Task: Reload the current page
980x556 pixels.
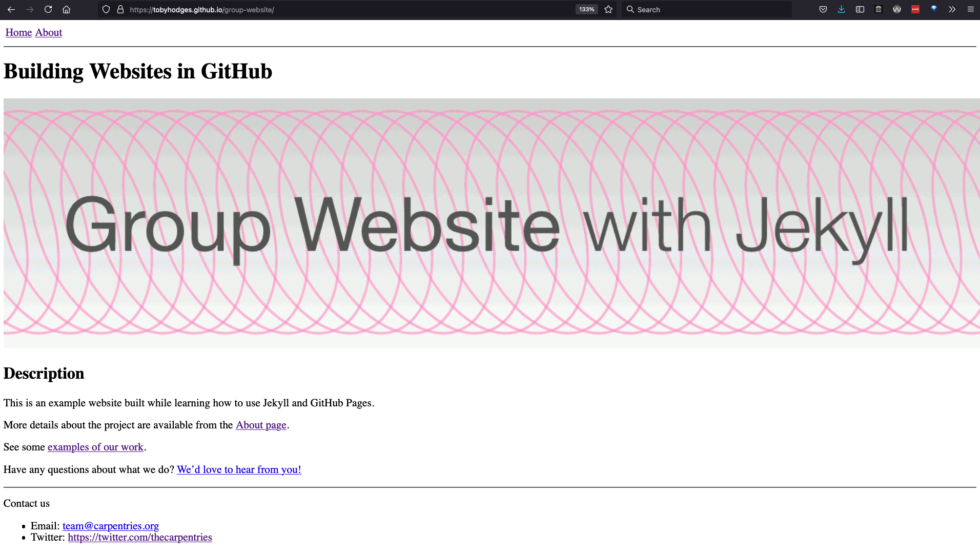Action: (x=48, y=9)
